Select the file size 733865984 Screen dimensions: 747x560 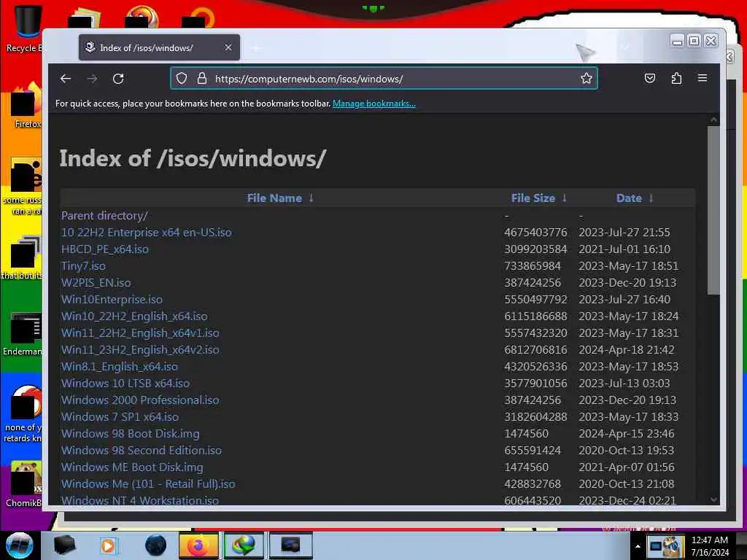(532, 265)
